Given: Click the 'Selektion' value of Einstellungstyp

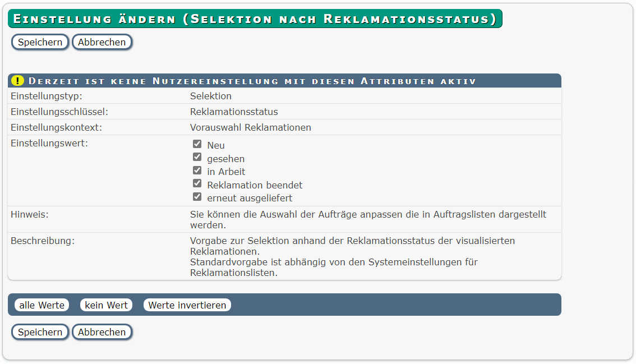Looking at the screenshot, I should (x=210, y=96).
